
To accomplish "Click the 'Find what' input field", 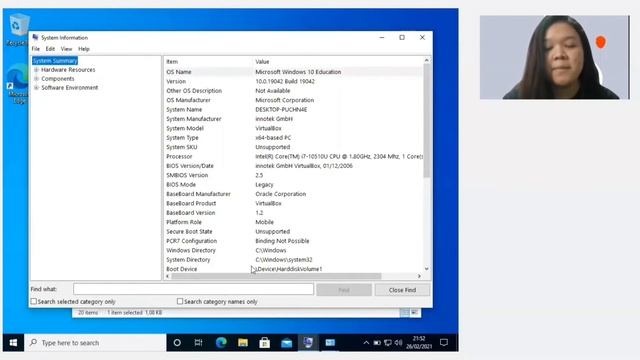I will (193, 289).
